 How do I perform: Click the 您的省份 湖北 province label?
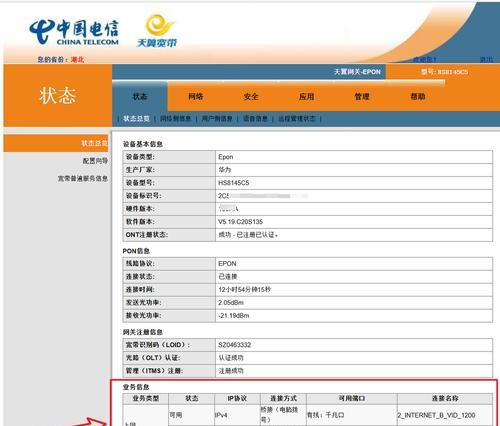pyautogui.click(x=60, y=59)
